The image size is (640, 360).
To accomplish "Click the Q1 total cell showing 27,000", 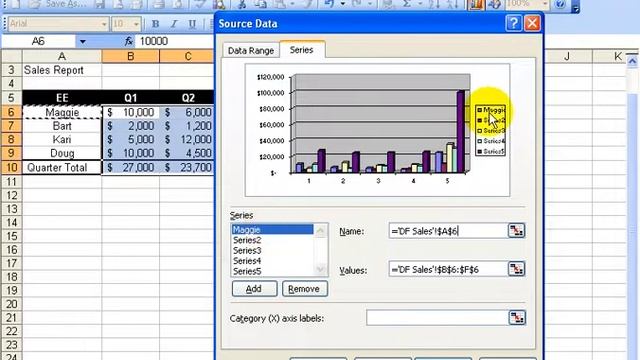I will pyautogui.click(x=131, y=168).
